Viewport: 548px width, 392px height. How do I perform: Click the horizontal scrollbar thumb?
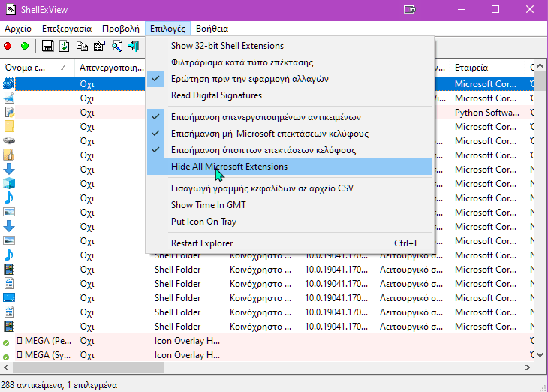(88, 367)
